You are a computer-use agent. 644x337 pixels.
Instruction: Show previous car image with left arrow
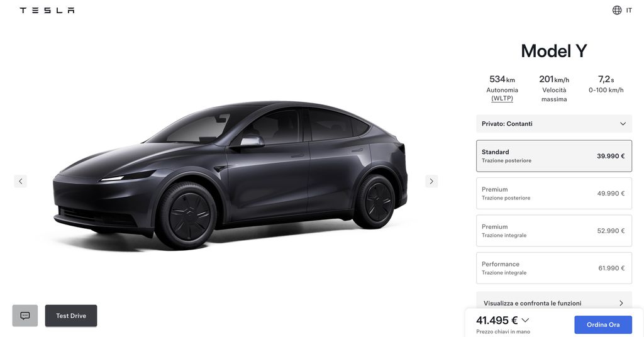(x=21, y=181)
